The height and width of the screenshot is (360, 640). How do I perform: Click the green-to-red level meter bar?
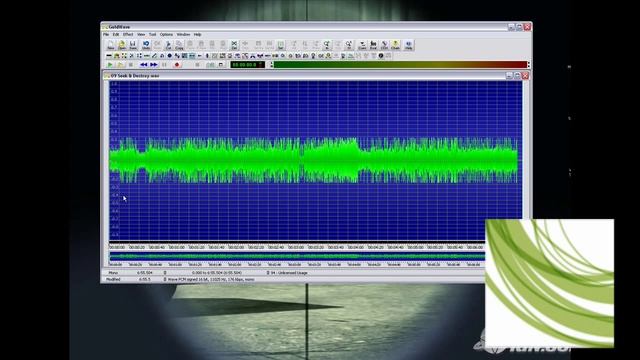click(x=400, y=64)
